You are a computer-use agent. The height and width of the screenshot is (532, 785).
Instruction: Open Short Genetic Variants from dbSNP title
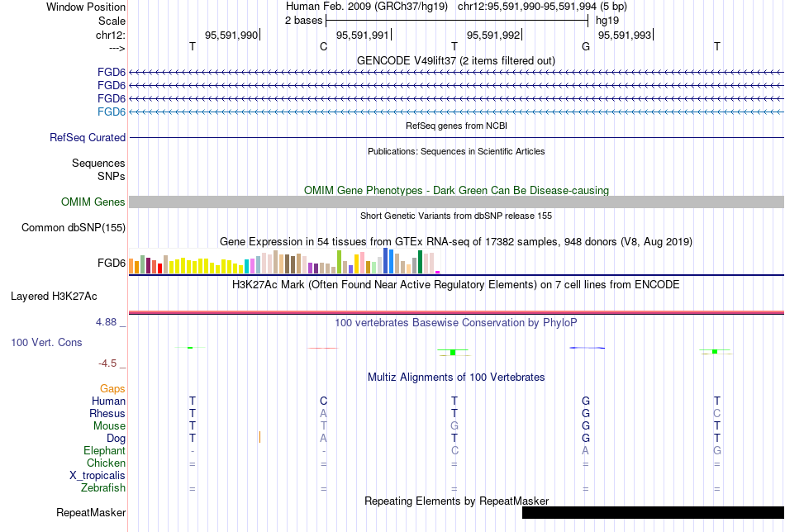456,216
